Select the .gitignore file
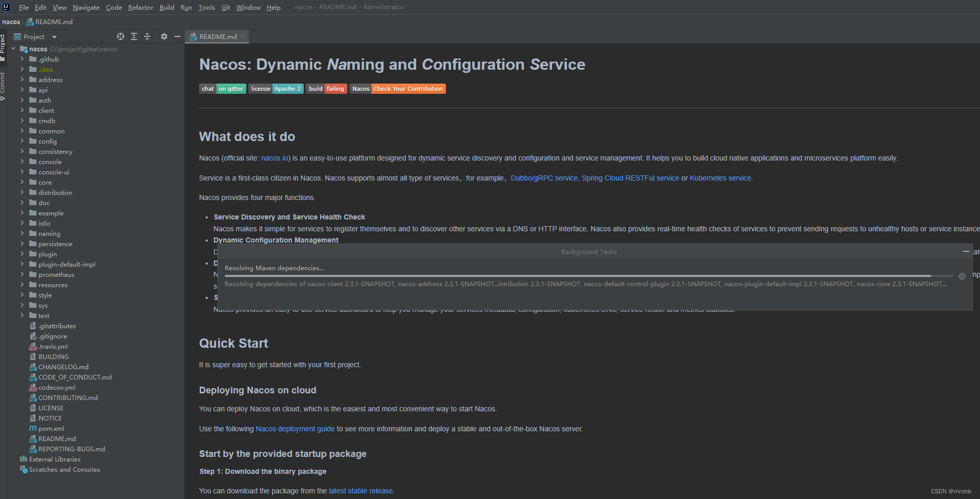 click(48, 336)
